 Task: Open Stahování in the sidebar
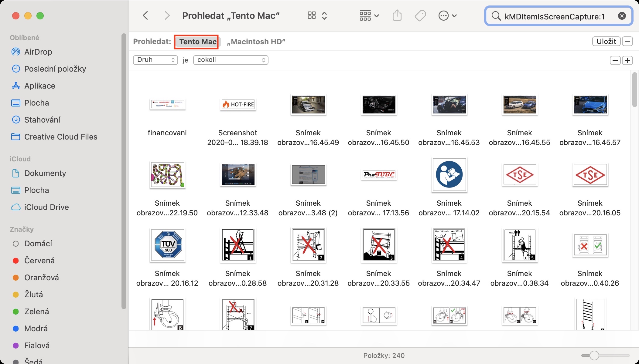[x=42, y=120]
